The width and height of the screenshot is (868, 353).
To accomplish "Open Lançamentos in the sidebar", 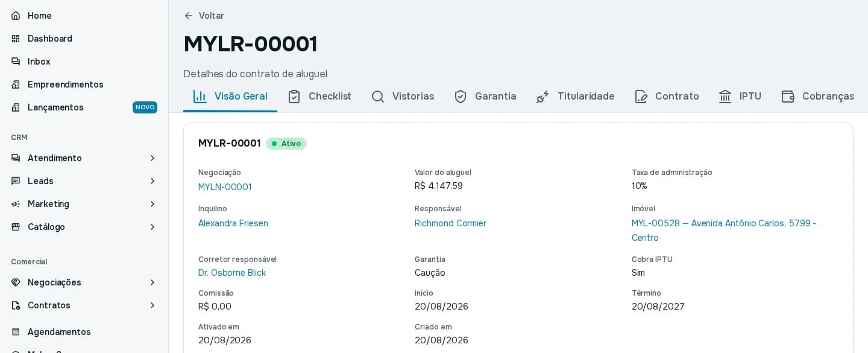I will tap(84, 107).
